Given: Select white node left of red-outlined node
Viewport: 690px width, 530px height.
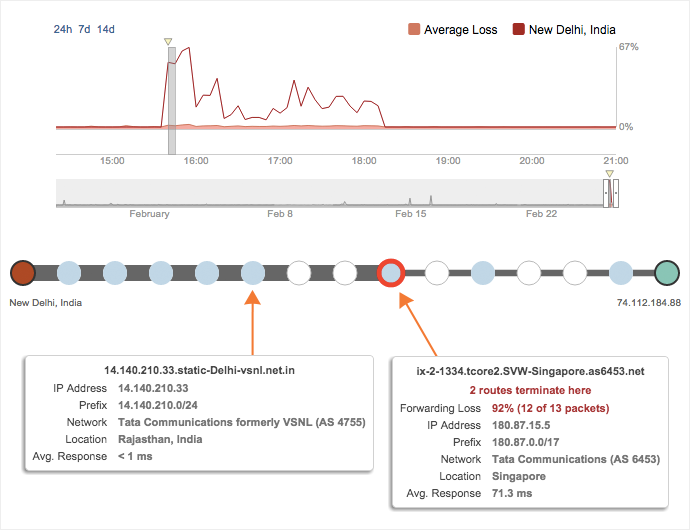Looking at the screenshot, I should click(x=345, y=271).
